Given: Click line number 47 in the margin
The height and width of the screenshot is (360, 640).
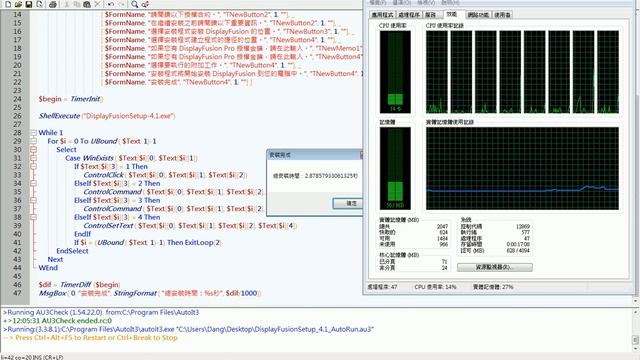Looking at the screenshot, I should 17,293.
